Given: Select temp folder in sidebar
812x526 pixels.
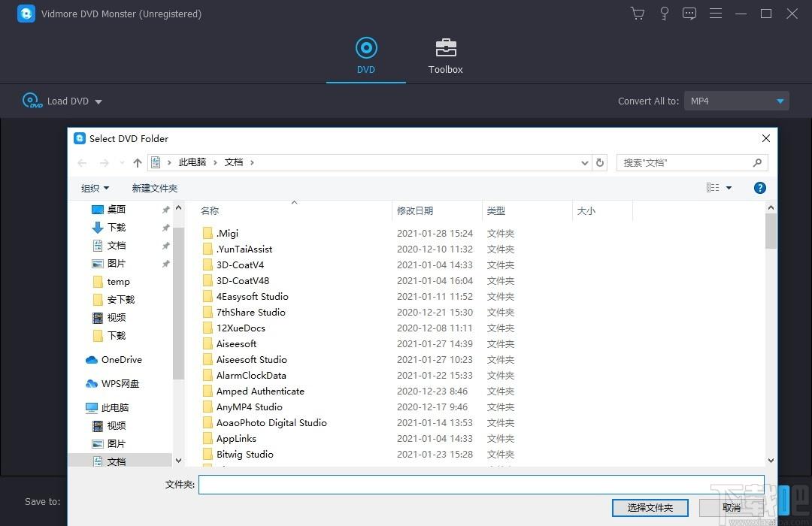Looking at the screenshot, I should [118, 282].
